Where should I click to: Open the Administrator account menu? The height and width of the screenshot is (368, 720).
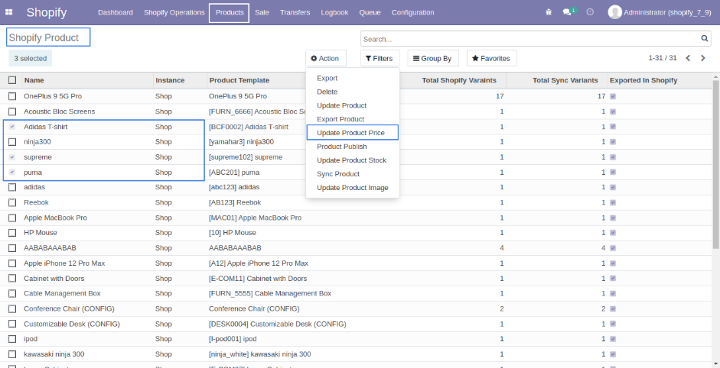coord(660,12)
